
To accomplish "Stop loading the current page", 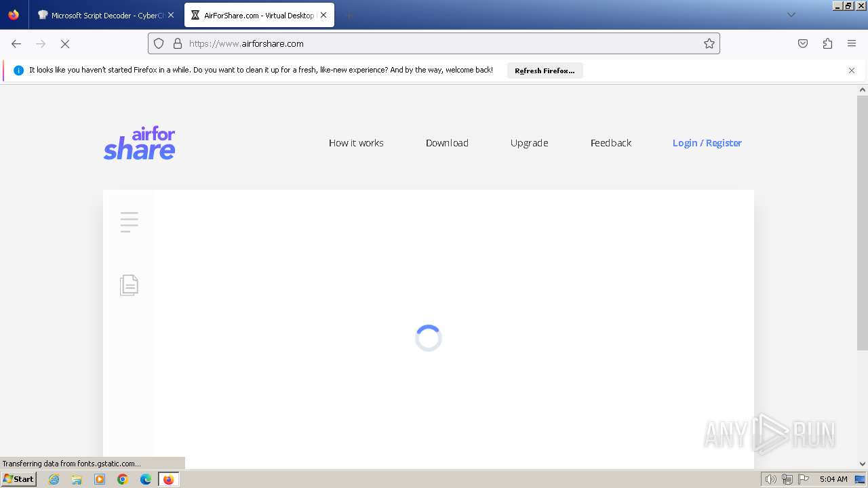I will [65, 43].
